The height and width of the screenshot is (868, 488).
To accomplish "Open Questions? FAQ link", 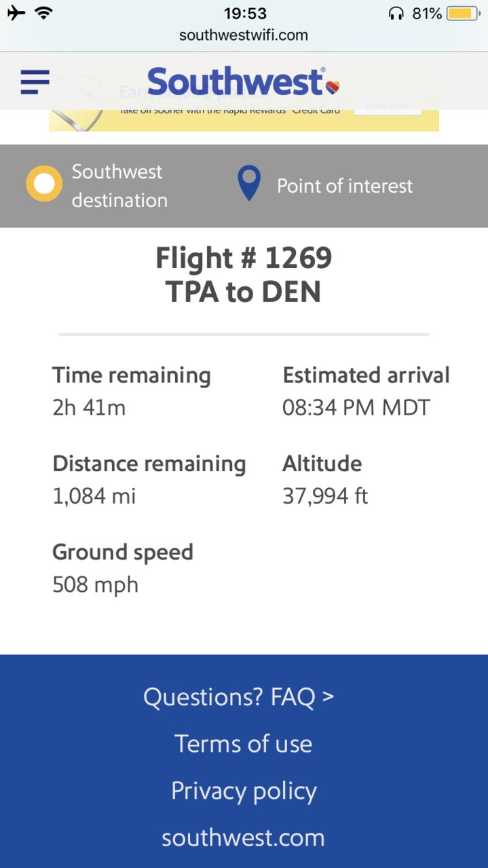I will (x=239, y=697).
